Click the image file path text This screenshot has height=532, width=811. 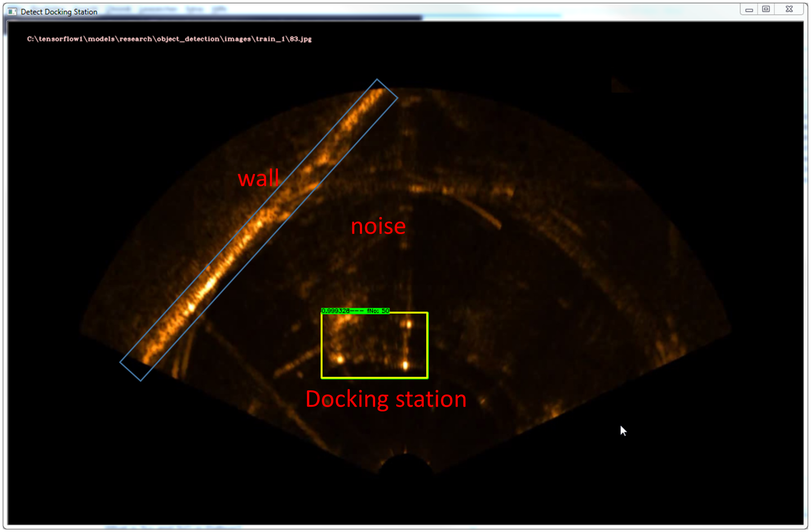pos(169,39)
